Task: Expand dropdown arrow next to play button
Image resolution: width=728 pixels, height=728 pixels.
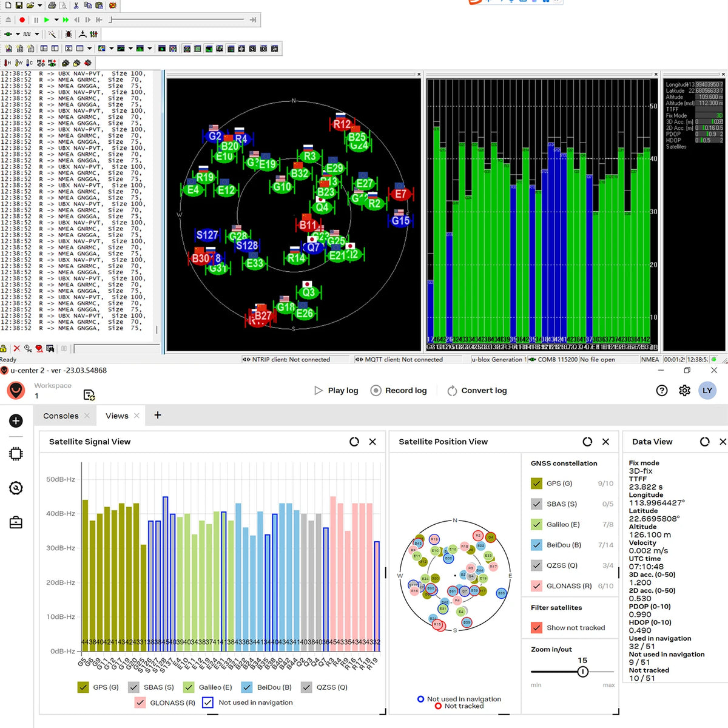Action: click(56, 20)
